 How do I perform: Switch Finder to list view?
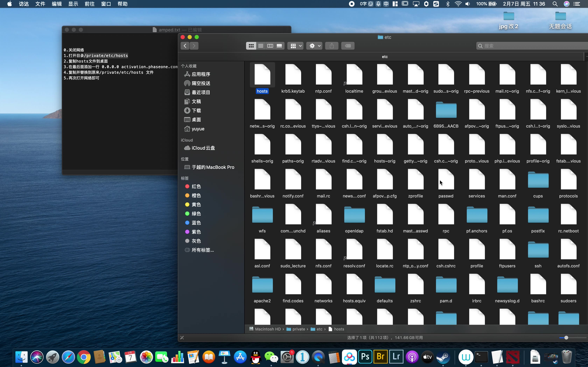[x=260, y=46]
